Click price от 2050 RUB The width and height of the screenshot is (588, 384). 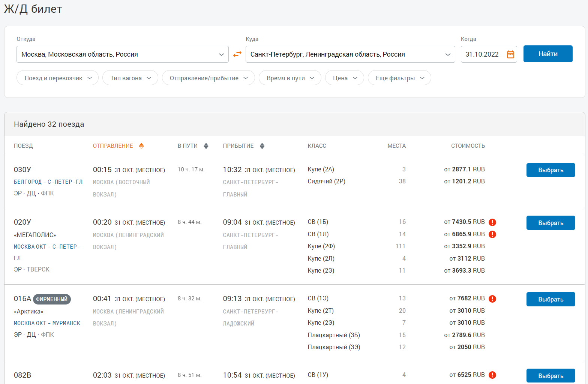tap(467, 347)
